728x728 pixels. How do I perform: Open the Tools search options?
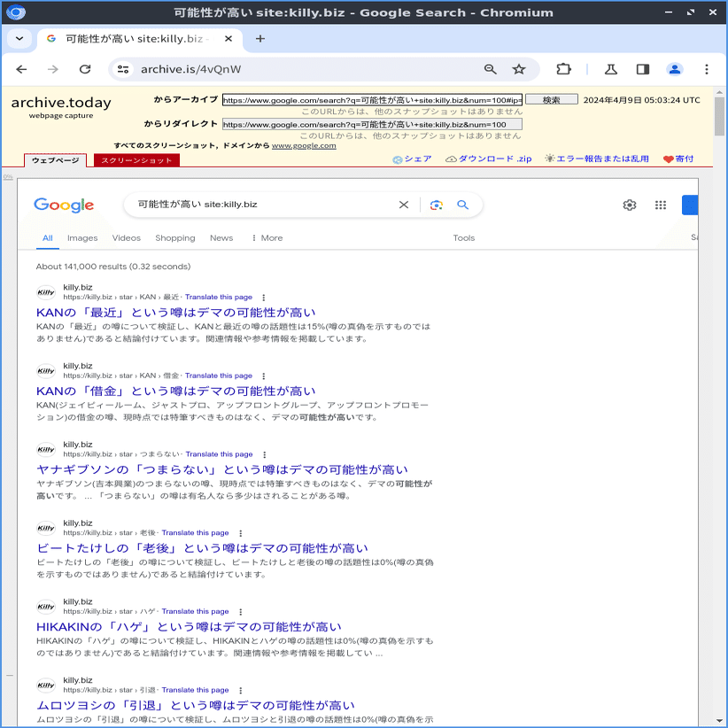(464, 238)
